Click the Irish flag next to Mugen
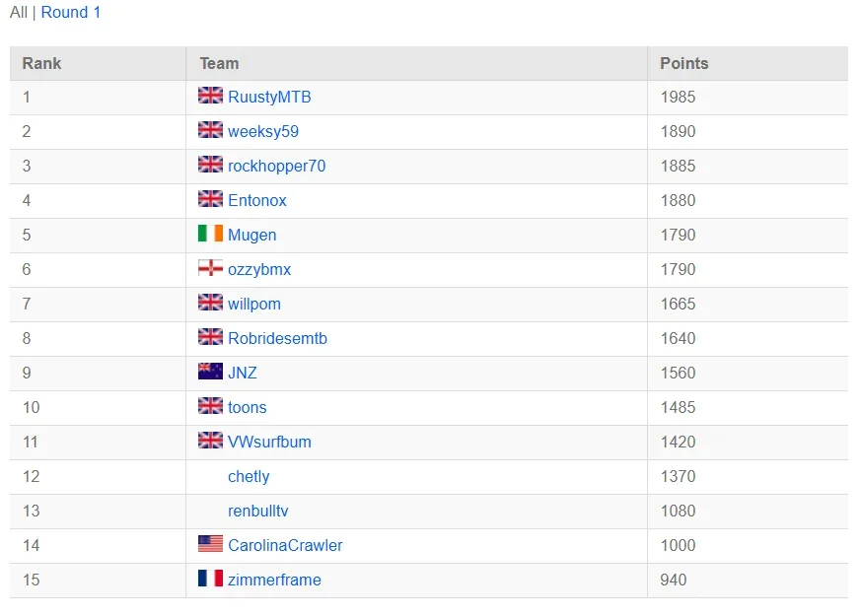861x616 pixels. click(210, 234)
